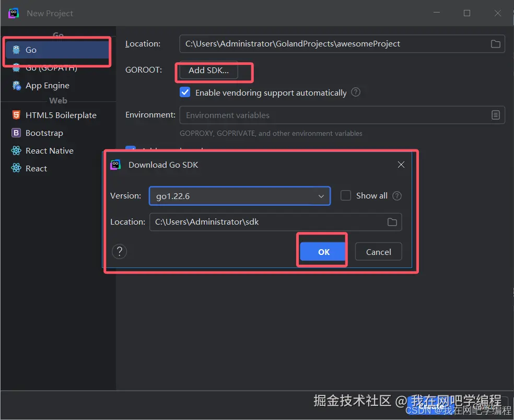Click GoLand icon in dialog title

[x=115, y=165]
